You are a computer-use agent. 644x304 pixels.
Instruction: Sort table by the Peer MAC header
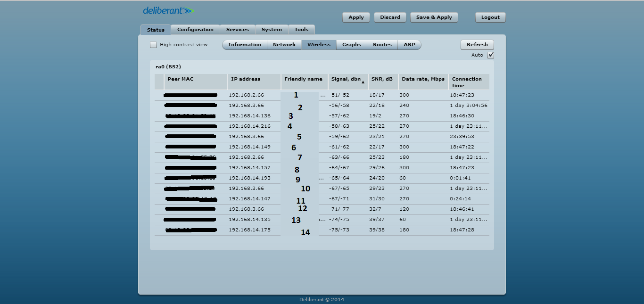[181, 79]
